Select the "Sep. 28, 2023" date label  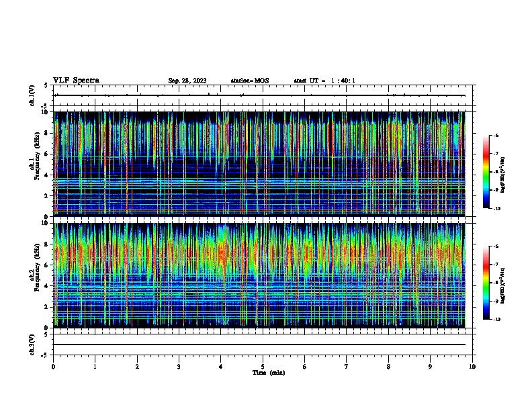[x=187, y=81]
